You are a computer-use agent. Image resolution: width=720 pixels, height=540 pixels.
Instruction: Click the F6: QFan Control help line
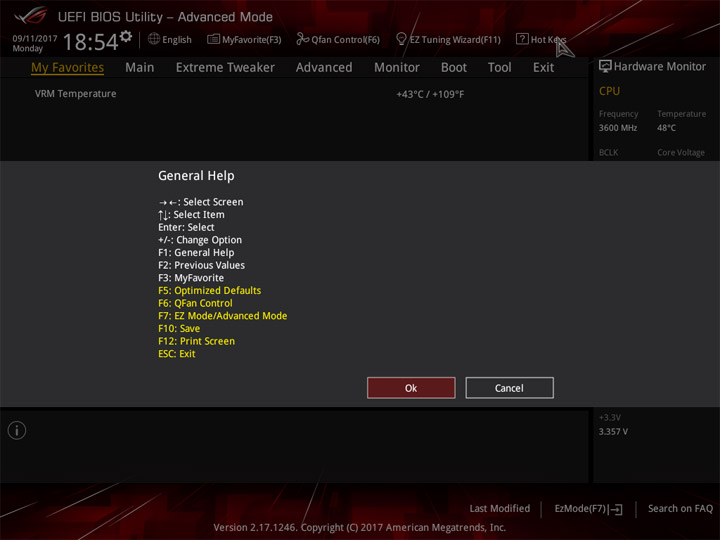click(x=195, y=303)
